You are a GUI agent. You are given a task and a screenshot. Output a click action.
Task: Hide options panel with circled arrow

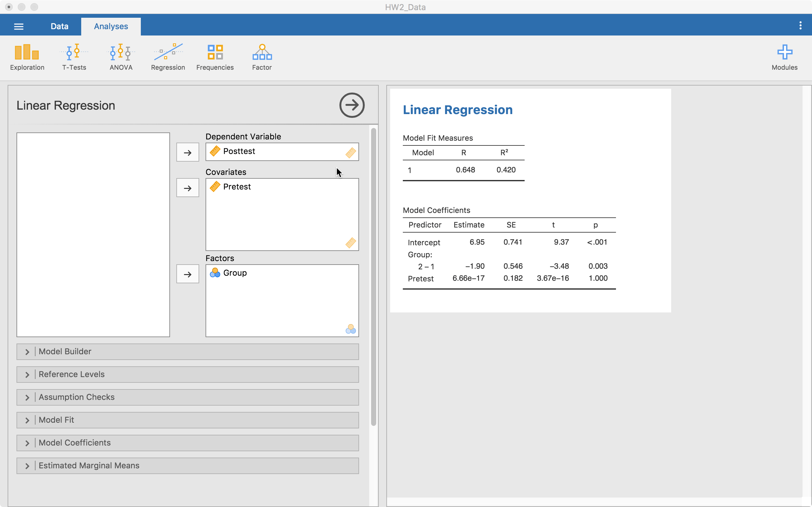click(x=352, y=105)
